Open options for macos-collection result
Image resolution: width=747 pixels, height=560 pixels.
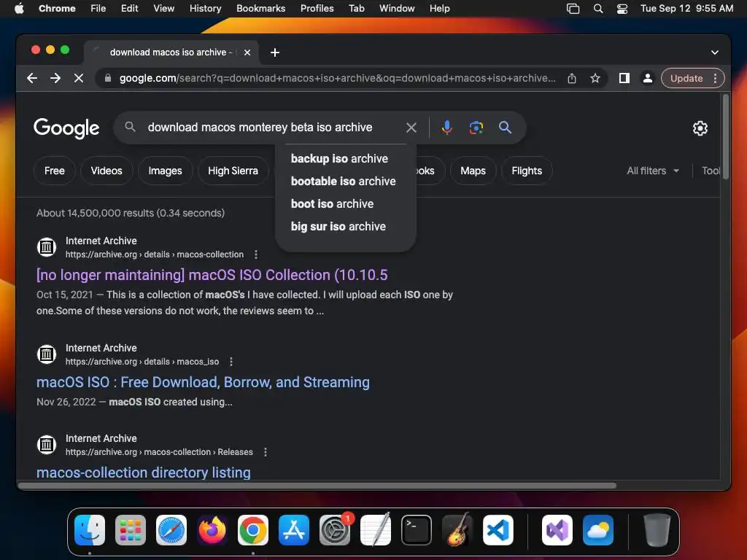(256, 254)
